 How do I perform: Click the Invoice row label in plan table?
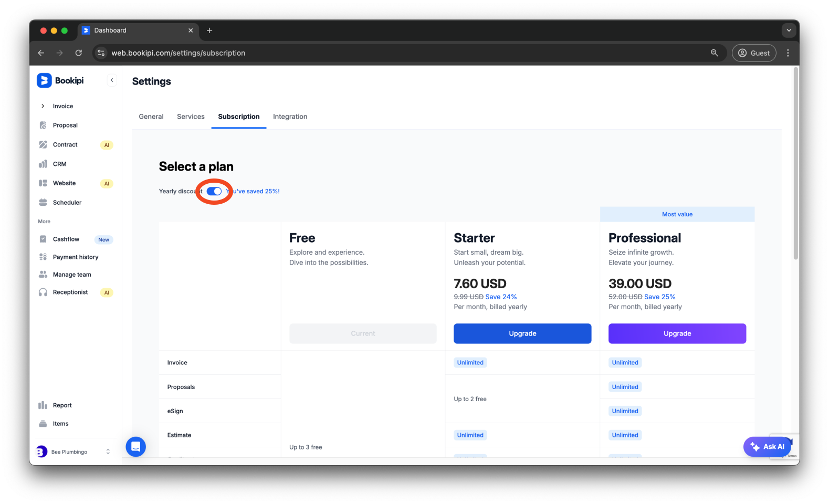177,363
